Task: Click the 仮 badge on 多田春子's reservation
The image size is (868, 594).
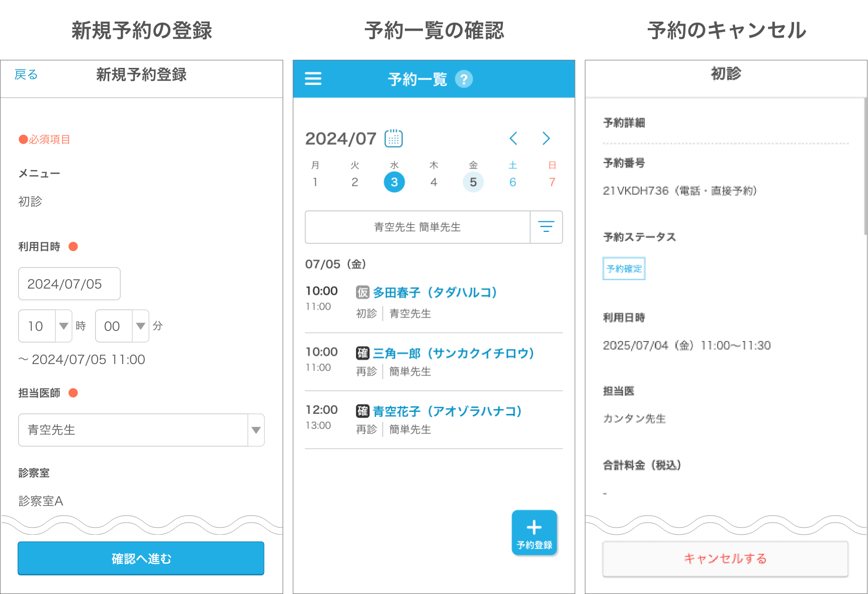Action: click(x=362, y=292)
